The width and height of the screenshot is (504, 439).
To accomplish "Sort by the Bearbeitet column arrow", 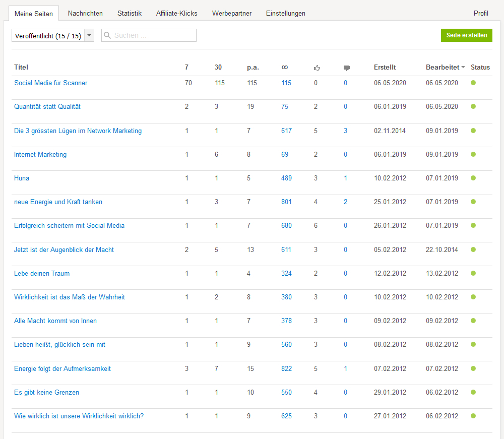I will click(463, 68).
